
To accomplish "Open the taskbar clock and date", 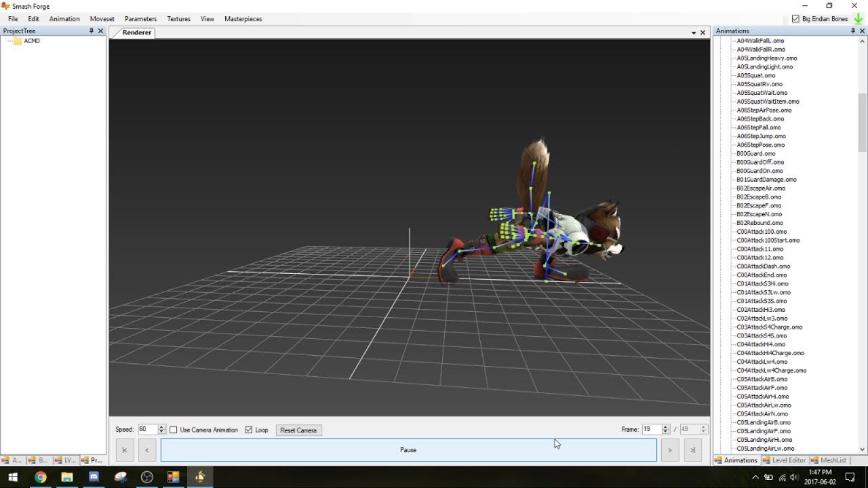I will coord(821,477).
